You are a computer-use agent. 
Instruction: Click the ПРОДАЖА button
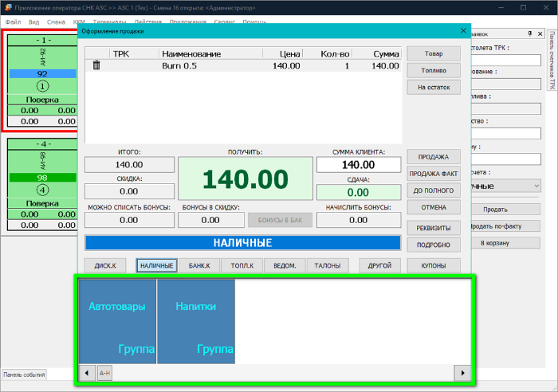(434, 157)
